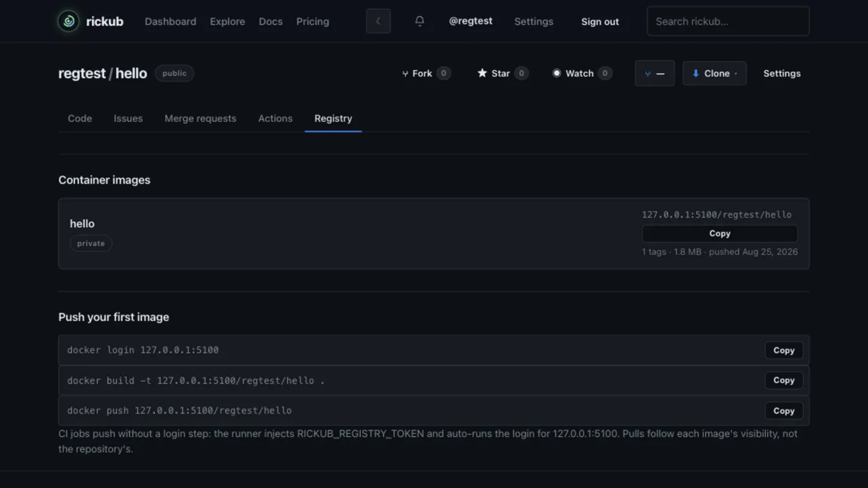Click the hello repository name in title

click(x=131, y=73)
